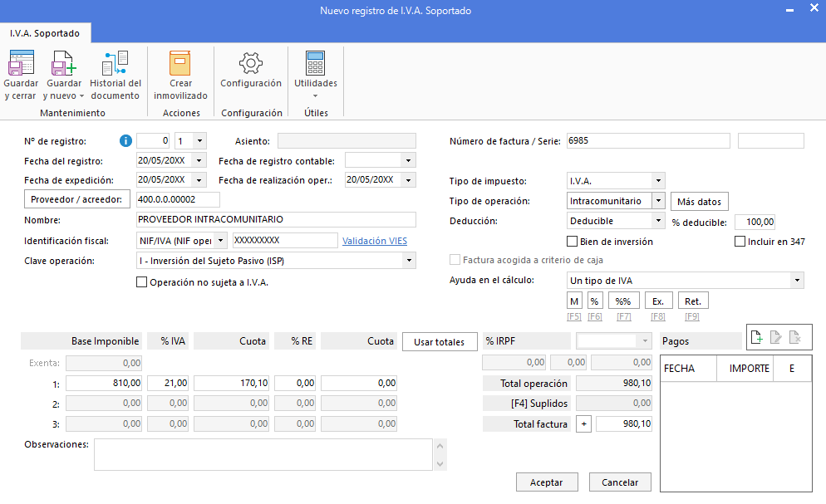Open the Tipo de impuesto dropdown
Viewport: 826px width, 504px height.
click(658, 181)
